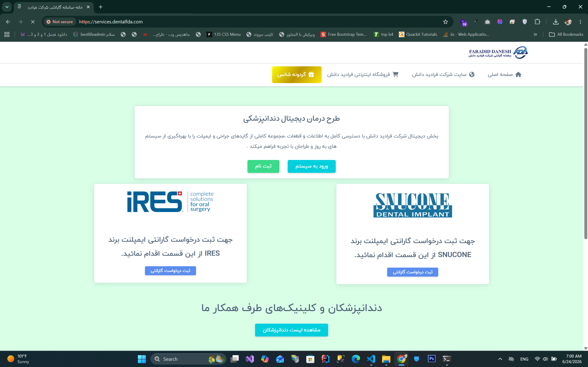
Task: Open the Quackit Tutorials bookmark
Action: [x=418, y=34]
